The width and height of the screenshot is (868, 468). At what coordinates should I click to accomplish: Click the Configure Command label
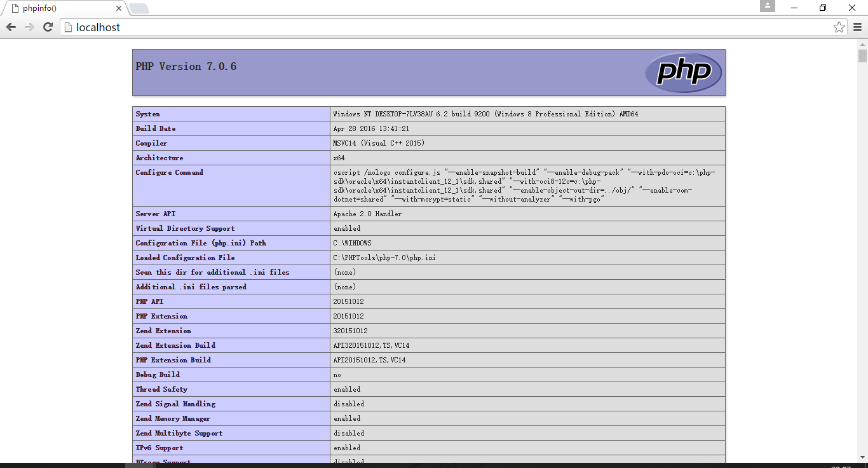pos(170,172)
